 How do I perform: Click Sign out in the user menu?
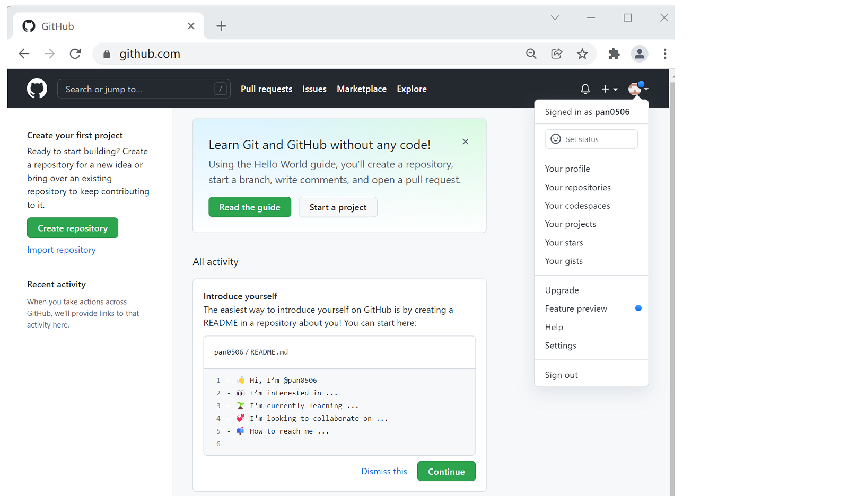coord(561,375)
